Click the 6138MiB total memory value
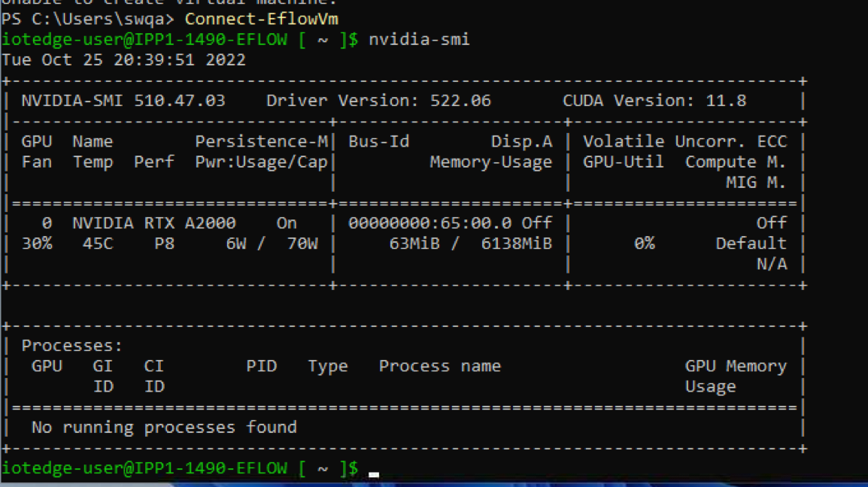 pos(516,243)
